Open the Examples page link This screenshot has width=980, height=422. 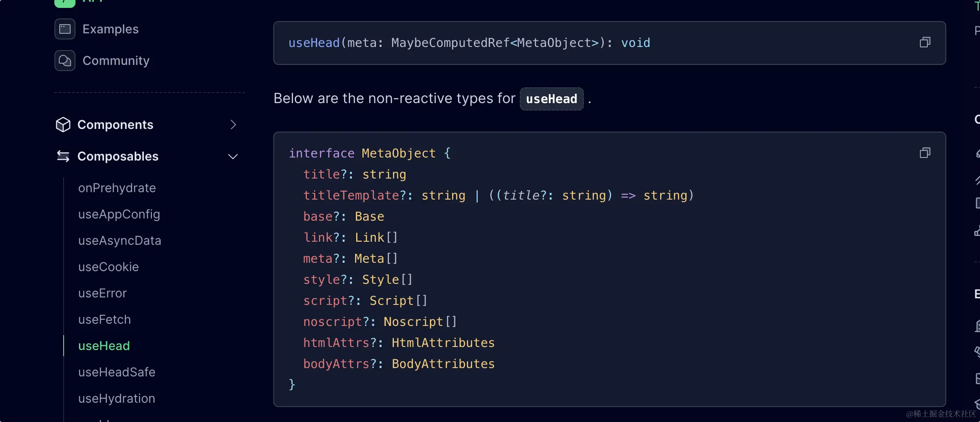point(111,29)
